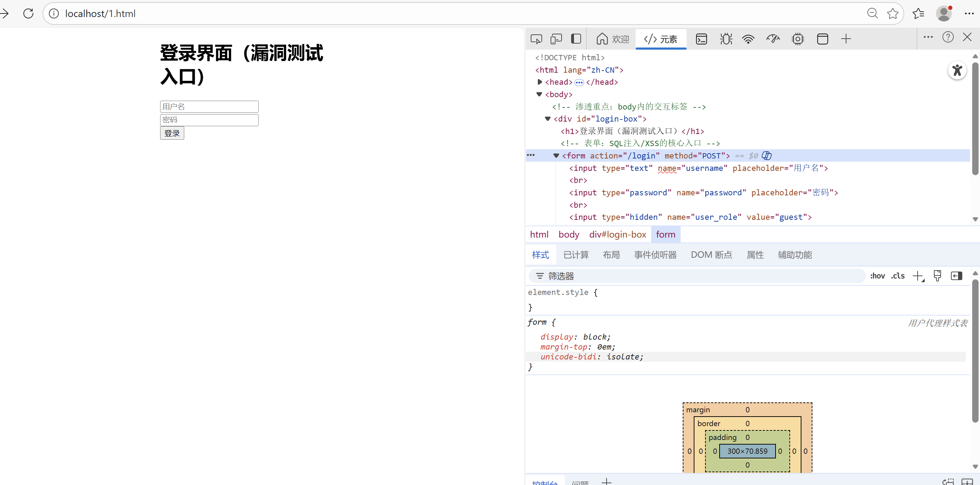This screenshot has width=980, height=485.
Task: Open the Performance gauge icon tool
Action: click(x=773, y=39)
